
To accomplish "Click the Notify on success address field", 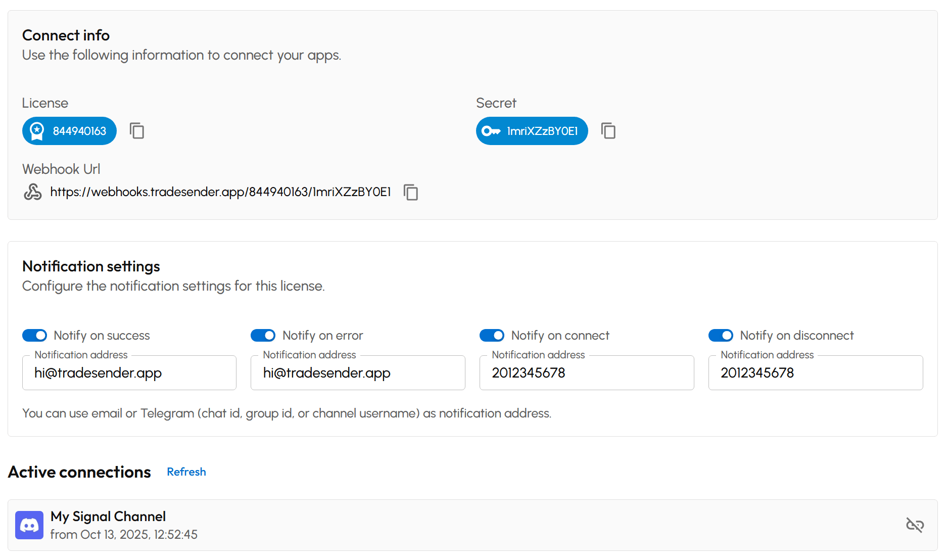I will click(x=129, y=373).
